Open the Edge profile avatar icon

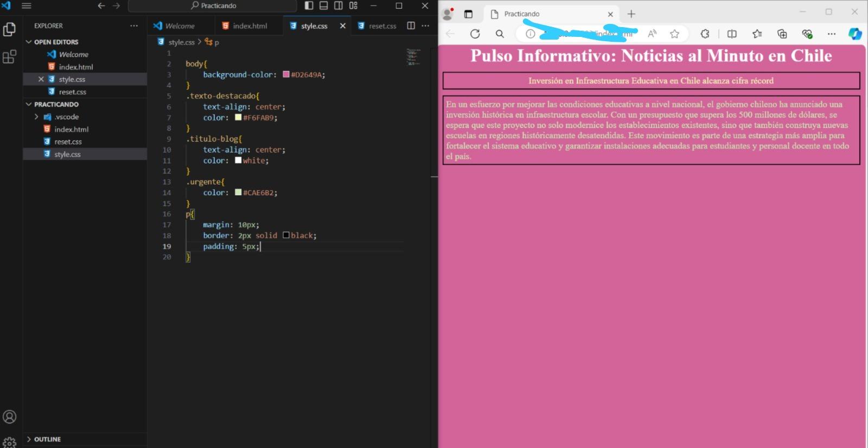448,14
